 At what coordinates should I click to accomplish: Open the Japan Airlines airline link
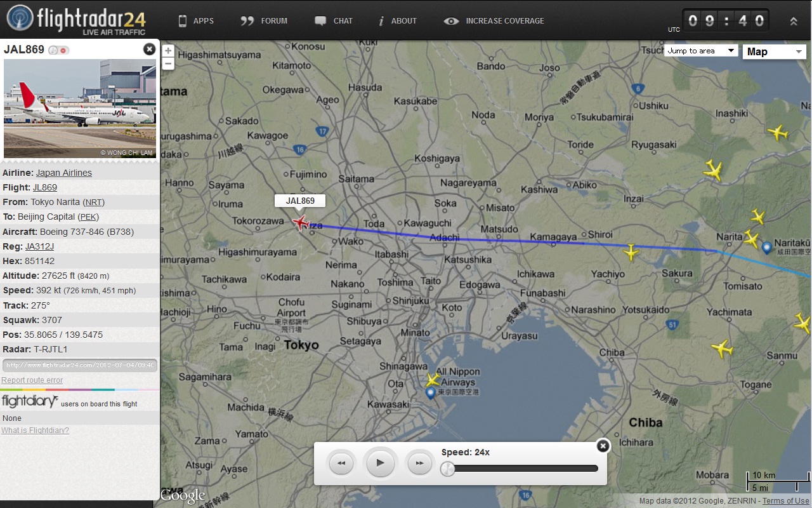63,173
